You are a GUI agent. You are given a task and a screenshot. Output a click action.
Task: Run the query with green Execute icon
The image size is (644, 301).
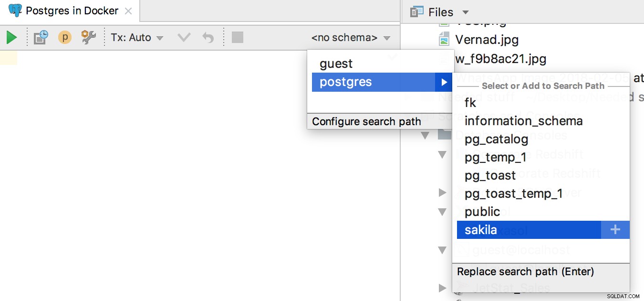(12, 37)
